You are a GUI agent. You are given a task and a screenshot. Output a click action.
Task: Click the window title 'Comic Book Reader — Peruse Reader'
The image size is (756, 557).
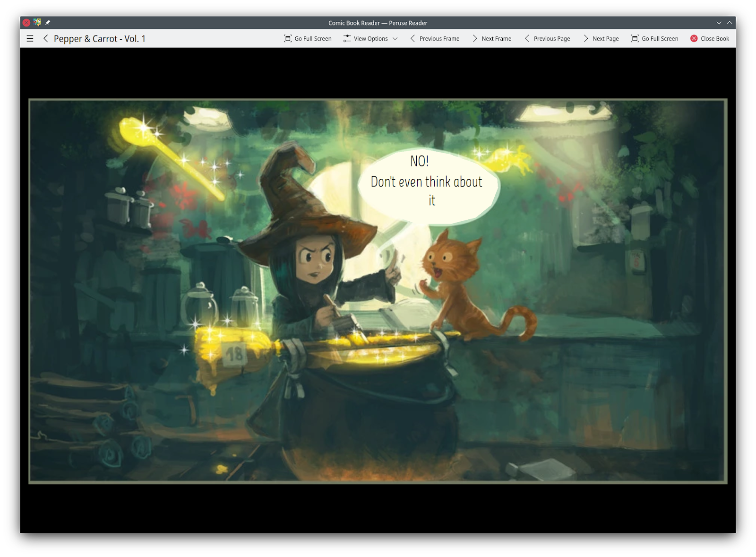(x=378, y=23)
